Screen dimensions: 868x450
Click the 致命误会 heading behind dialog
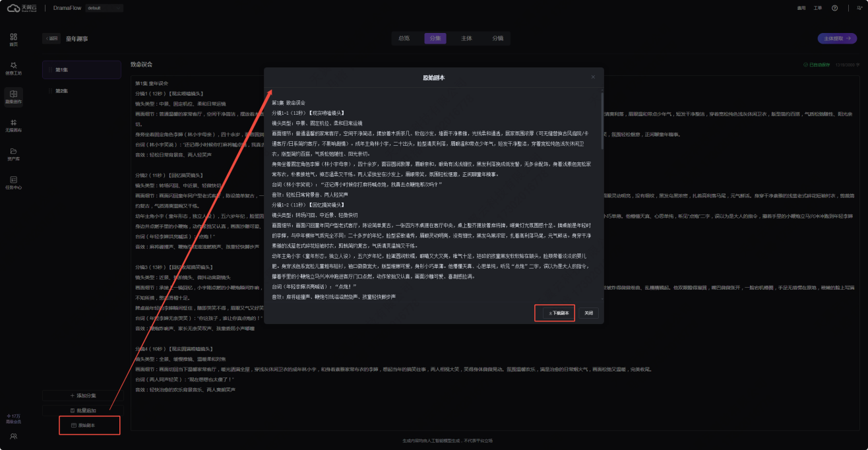click(x=141, y=64)
